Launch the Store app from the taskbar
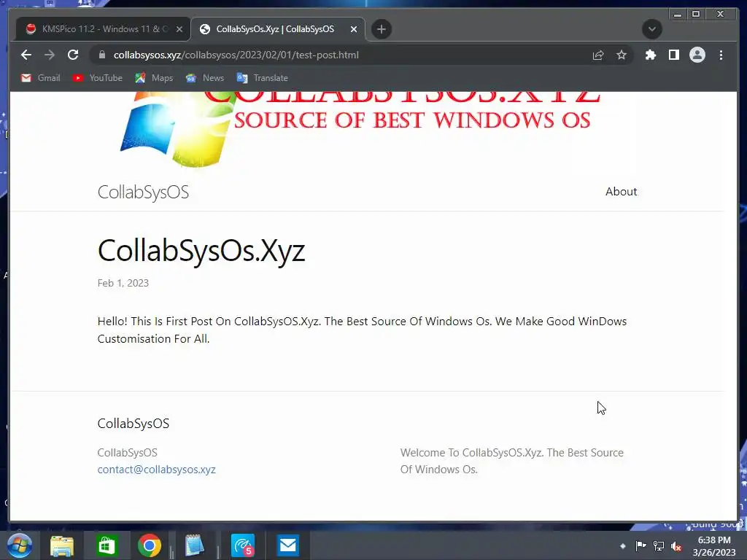 [x=107, y=545]
